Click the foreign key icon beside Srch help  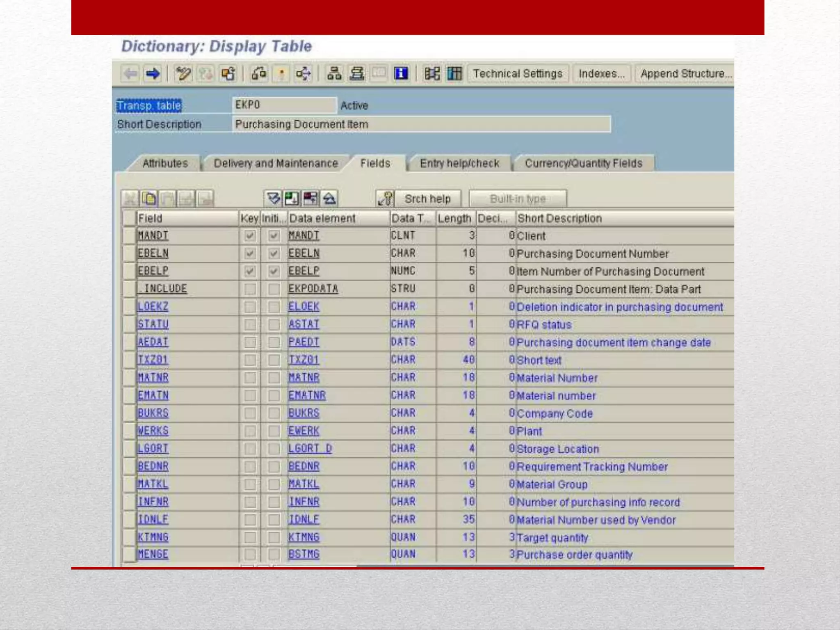pos(385,199)
